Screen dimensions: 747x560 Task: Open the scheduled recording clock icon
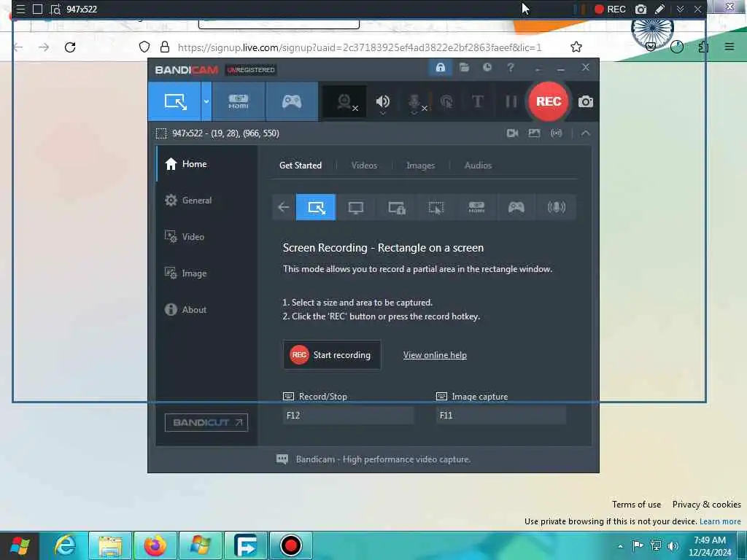(x=487, y=68)
